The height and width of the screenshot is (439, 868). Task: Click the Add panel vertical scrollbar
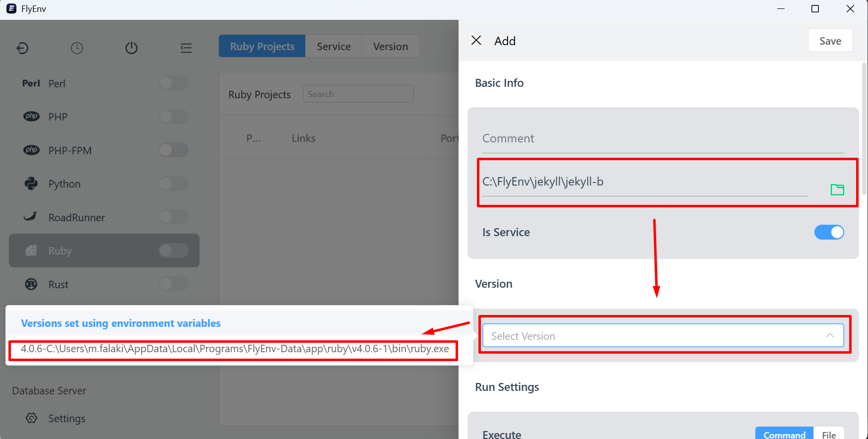pyautogui.click(x=864, y=129)
